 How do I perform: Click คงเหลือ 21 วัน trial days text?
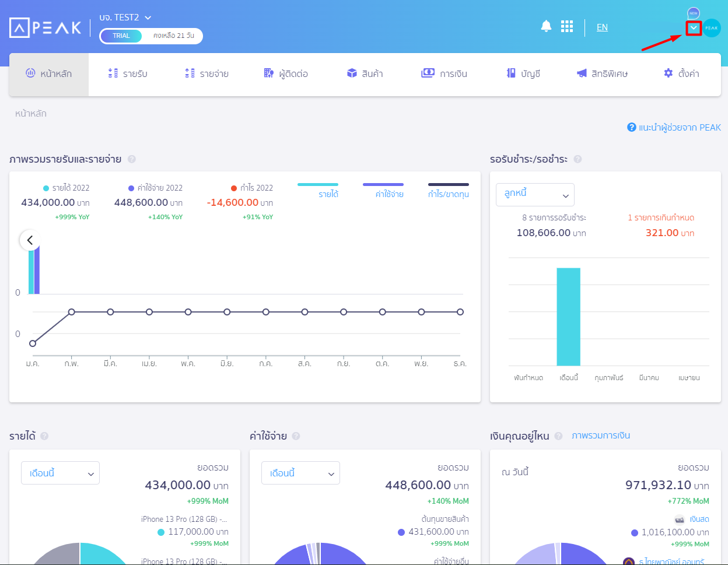point(173,36)
